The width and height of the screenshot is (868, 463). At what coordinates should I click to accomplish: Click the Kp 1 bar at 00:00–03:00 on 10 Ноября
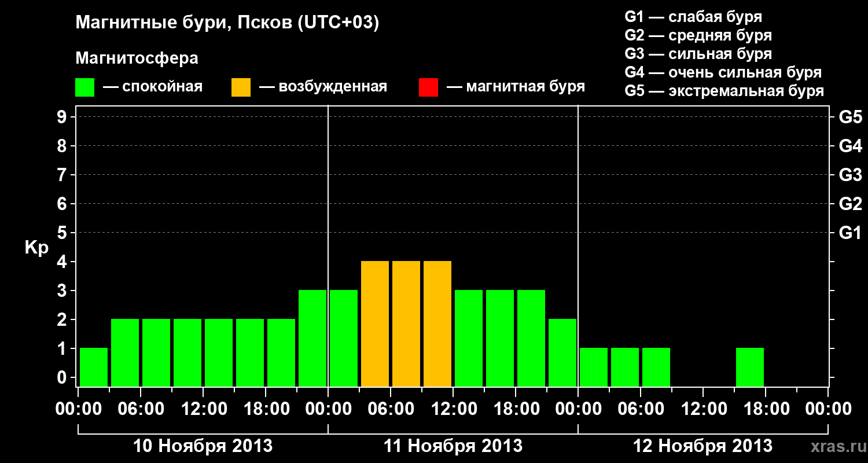(94, 367)
